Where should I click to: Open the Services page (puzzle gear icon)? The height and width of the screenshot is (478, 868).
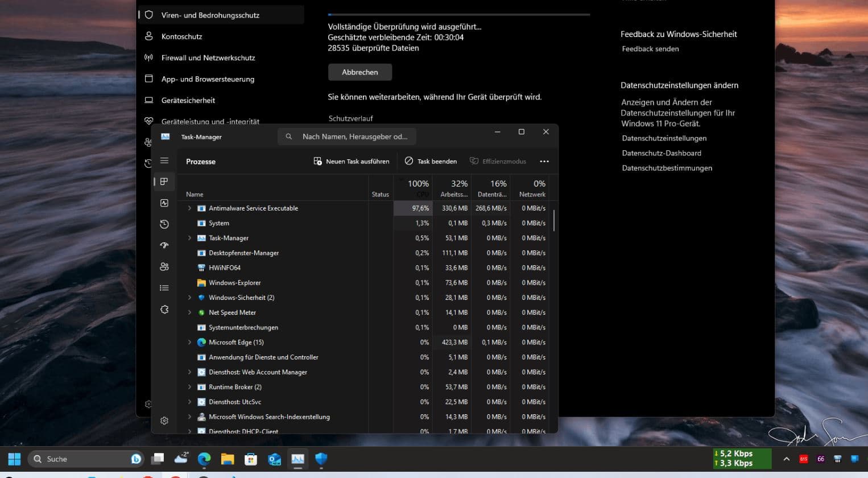[164, 310]
